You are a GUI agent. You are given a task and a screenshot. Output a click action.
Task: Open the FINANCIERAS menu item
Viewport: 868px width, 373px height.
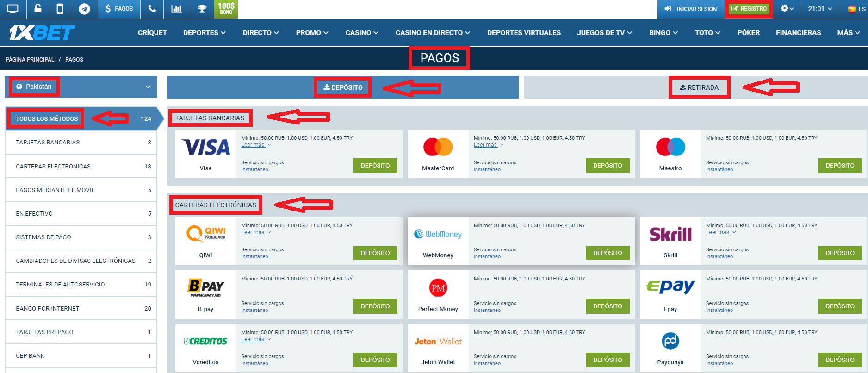click(799, 33)
